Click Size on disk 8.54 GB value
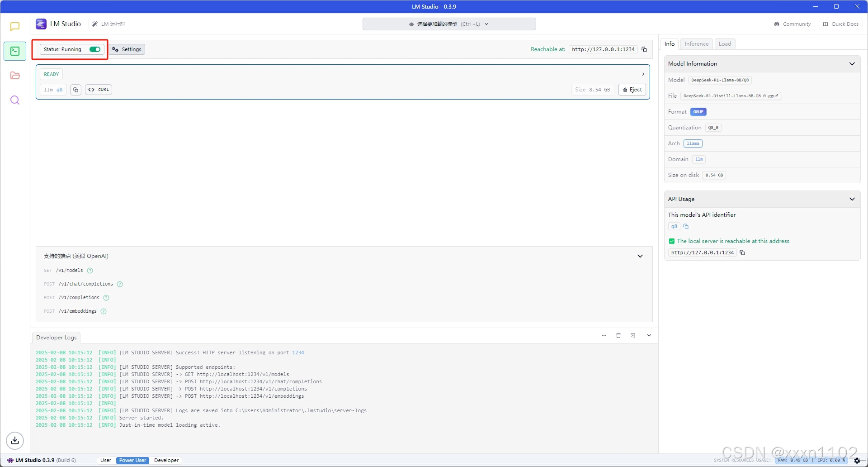868x467 pixels. (714, 175)
